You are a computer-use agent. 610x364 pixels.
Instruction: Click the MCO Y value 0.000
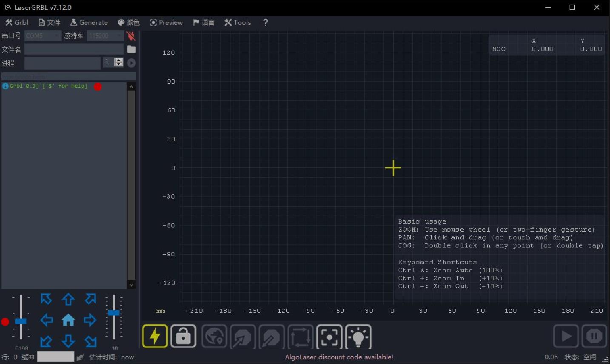(x=591, y=49)
